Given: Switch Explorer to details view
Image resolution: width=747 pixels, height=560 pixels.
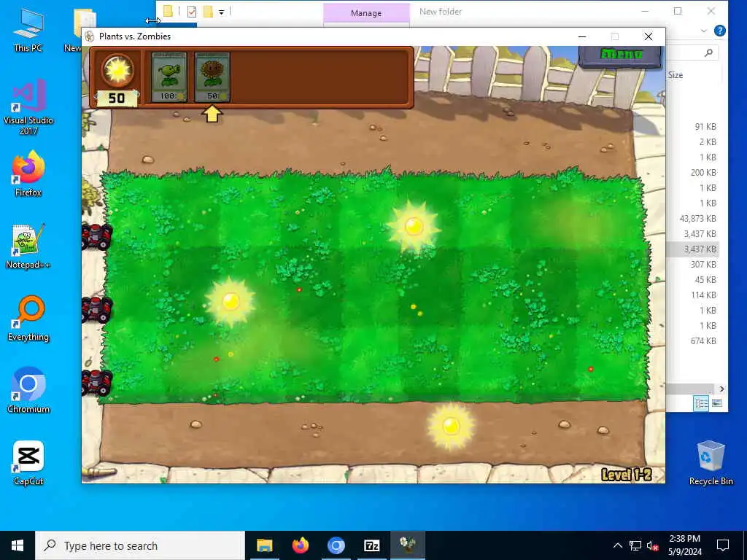Looking at the screenshot, I should click(x=701, y=404).
